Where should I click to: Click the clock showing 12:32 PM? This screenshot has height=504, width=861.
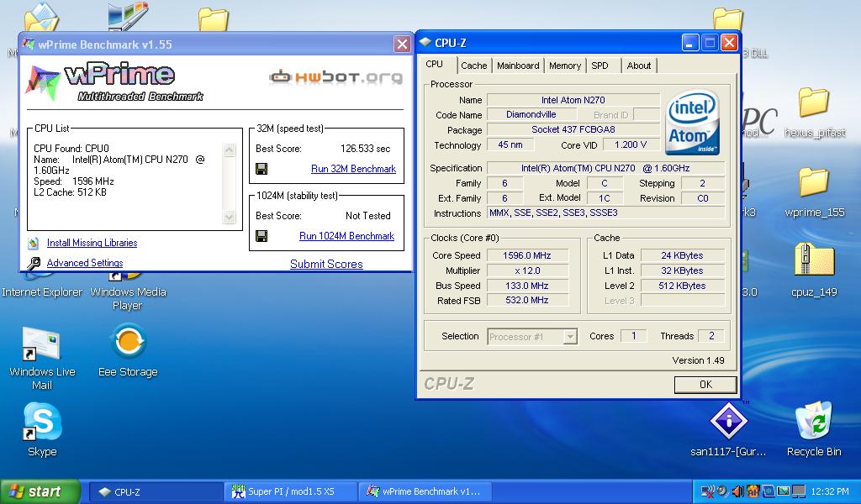(830, 492)
